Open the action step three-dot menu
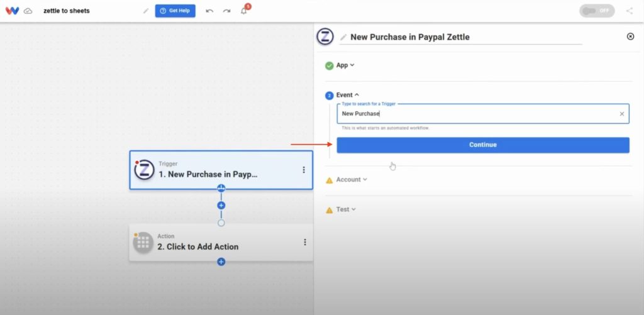Image resolution: width=644 pixels, height=315 pixels. (x=305, y=242)
